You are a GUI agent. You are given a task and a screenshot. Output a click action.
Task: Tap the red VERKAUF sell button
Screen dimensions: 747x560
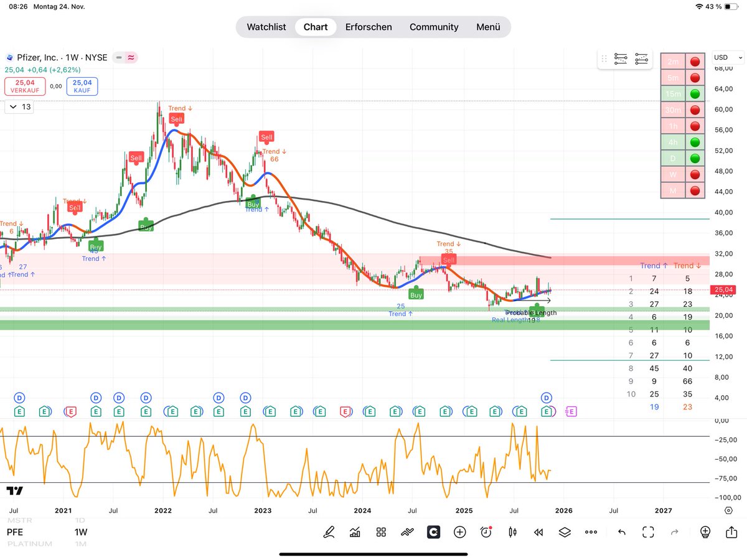(x=24, y=86)
